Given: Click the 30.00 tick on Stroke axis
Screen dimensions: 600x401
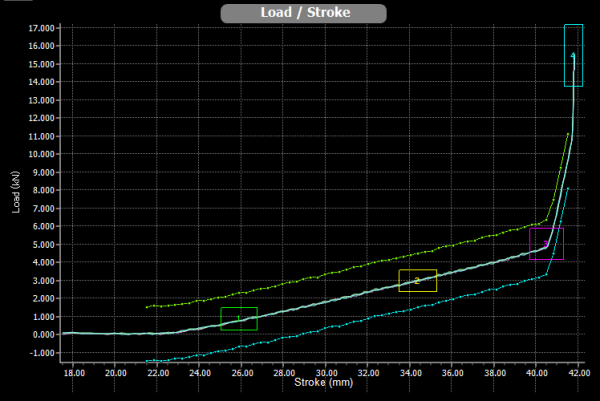Looking at the screenshot, I should click(325, 372).
